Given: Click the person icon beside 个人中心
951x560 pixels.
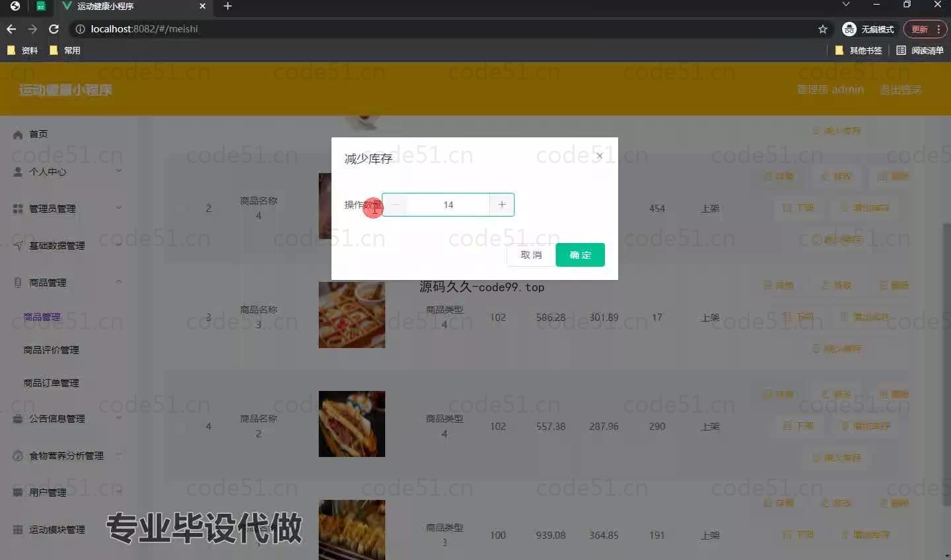Looking at the screenshot, I should coord(18,172).
